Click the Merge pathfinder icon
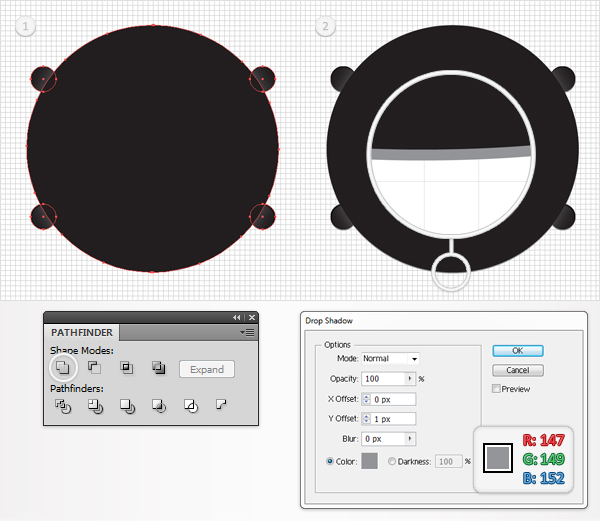600x521 pixels. click(x=127, y=406)
